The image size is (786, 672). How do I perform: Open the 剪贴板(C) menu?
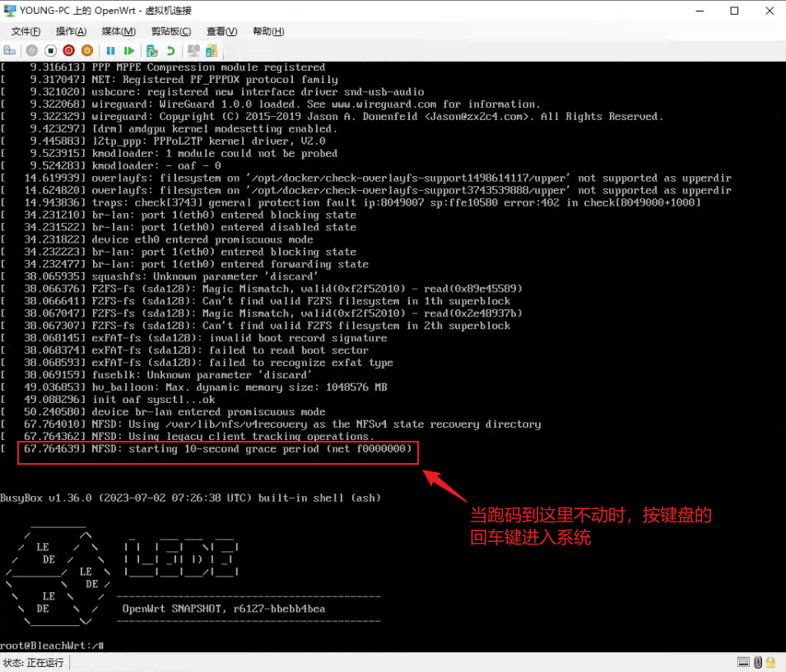tap(171, 31)
